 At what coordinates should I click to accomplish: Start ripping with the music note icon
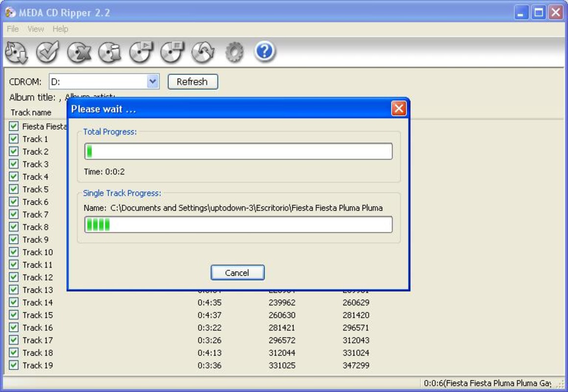(16, 51)
